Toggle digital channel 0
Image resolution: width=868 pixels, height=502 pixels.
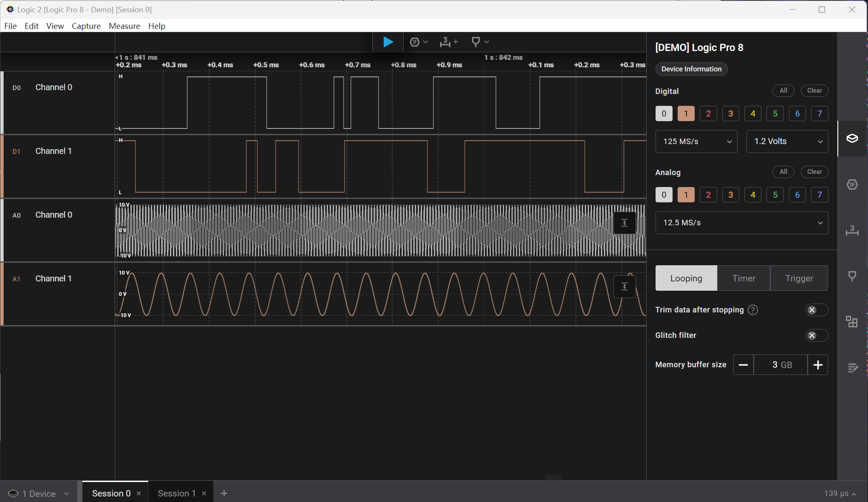click(664, 113)
